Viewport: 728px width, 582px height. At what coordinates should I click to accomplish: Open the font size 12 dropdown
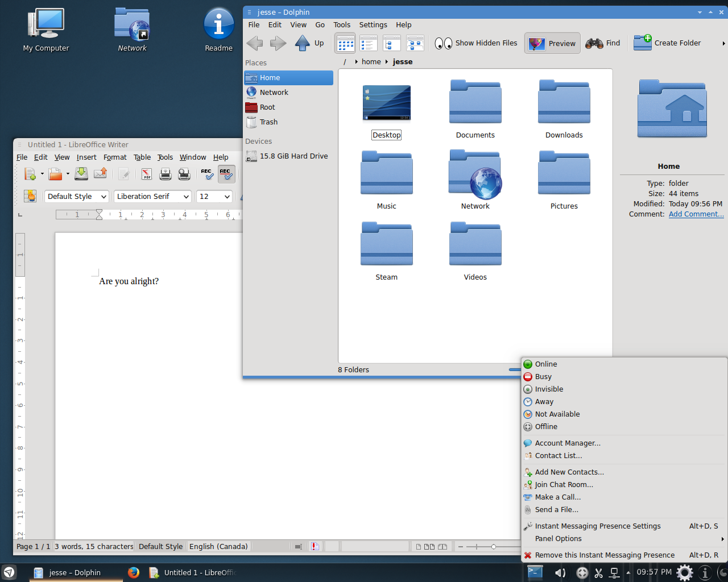coord(227,197)
